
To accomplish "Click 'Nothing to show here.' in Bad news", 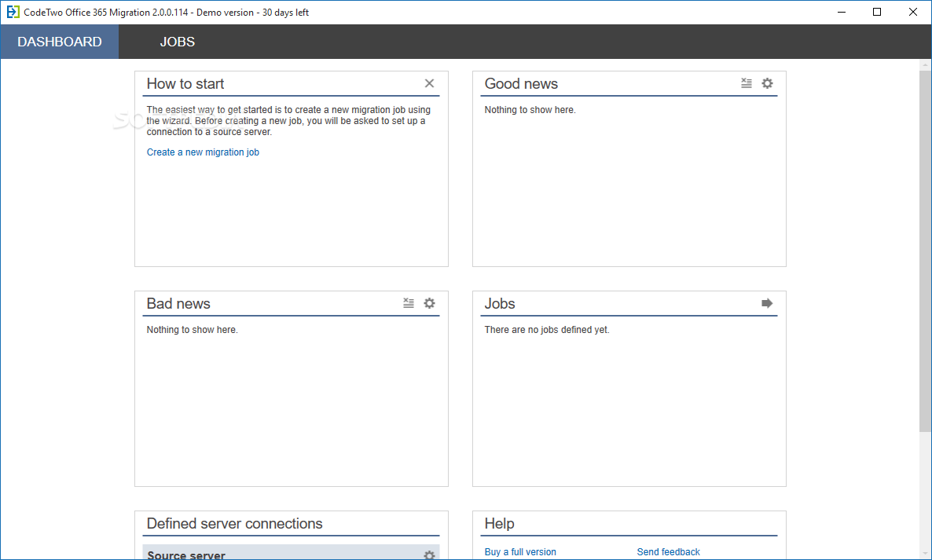I will 192,330.
